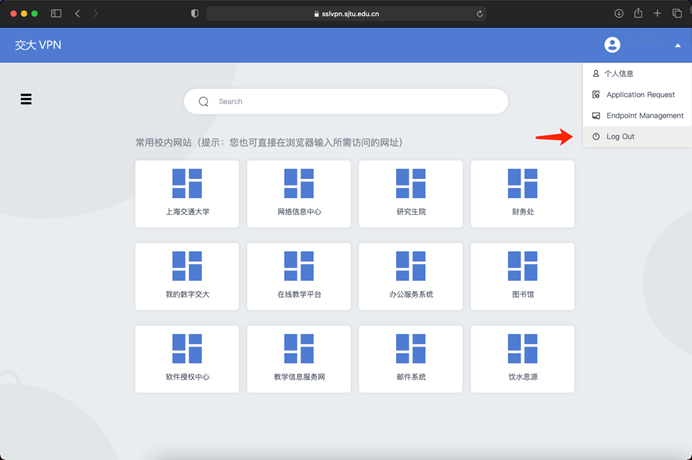
Task: Open Safari downloads icon
Action: pyautogui.click(x=619, y=14)
